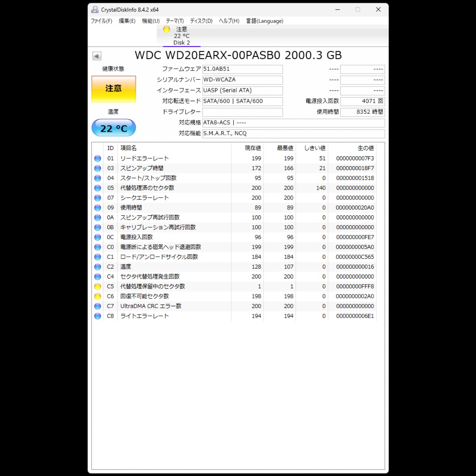
Task: Select the Disk 2 tab
Action: pyautogui.click(x=182, y=36)
